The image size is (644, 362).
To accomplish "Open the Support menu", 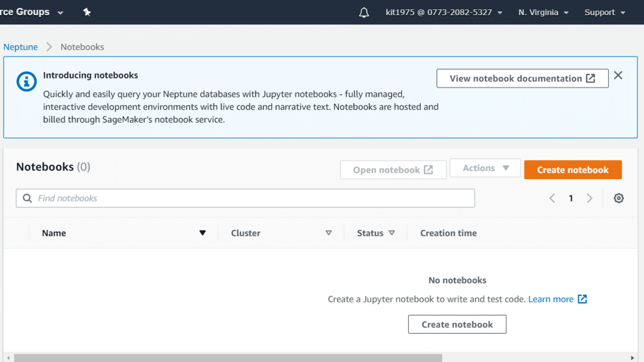I will coord(604,13).
